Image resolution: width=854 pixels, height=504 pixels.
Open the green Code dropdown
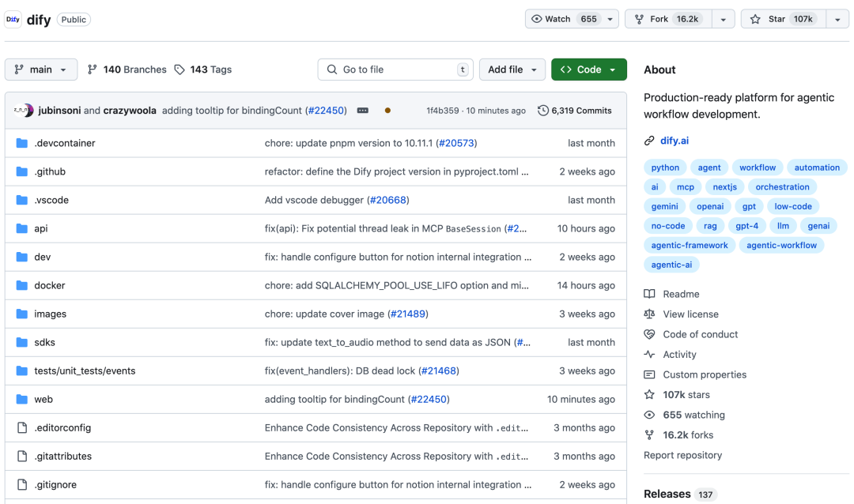(x=589, y=70)
